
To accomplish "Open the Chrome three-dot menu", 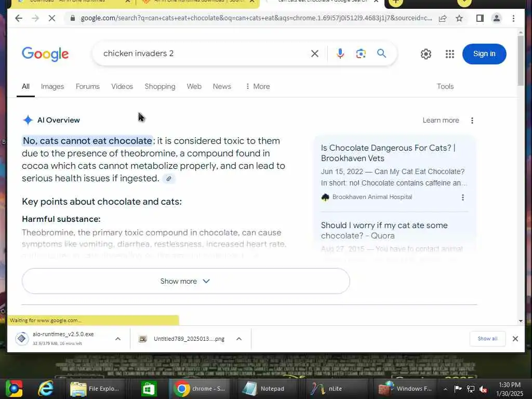I will tap(513, 18).
